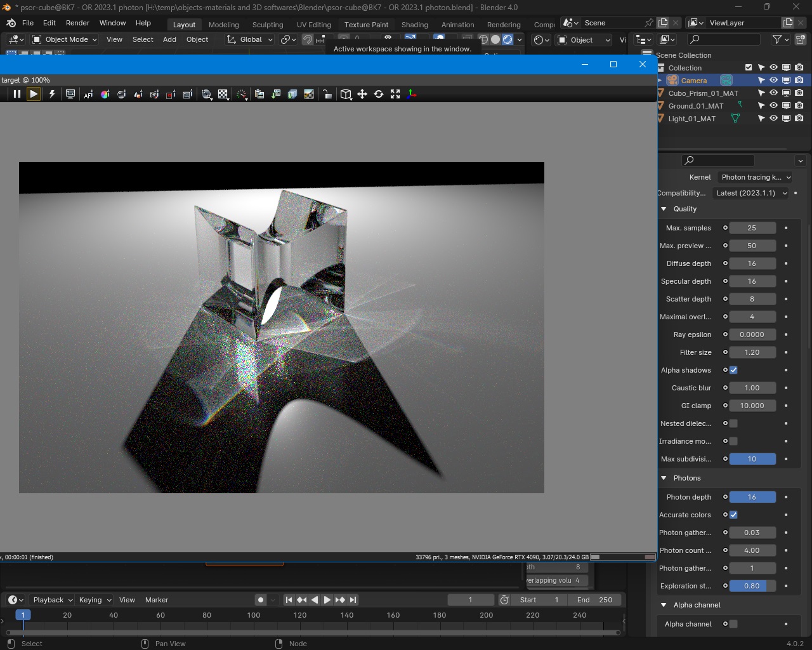Image resolution: width=812 pixels, height=650 pixels.
Task: Click the checkerboard alpha display icon
Action: coord(223,94)
